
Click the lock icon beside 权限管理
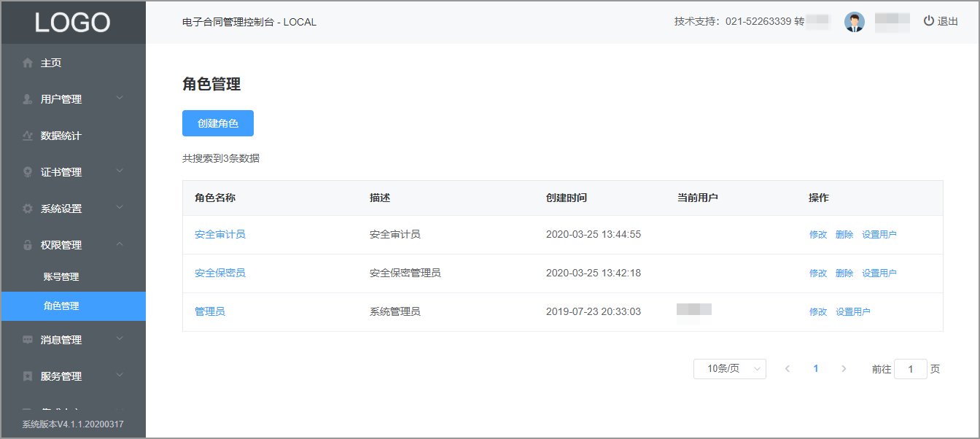coord(28,245)
